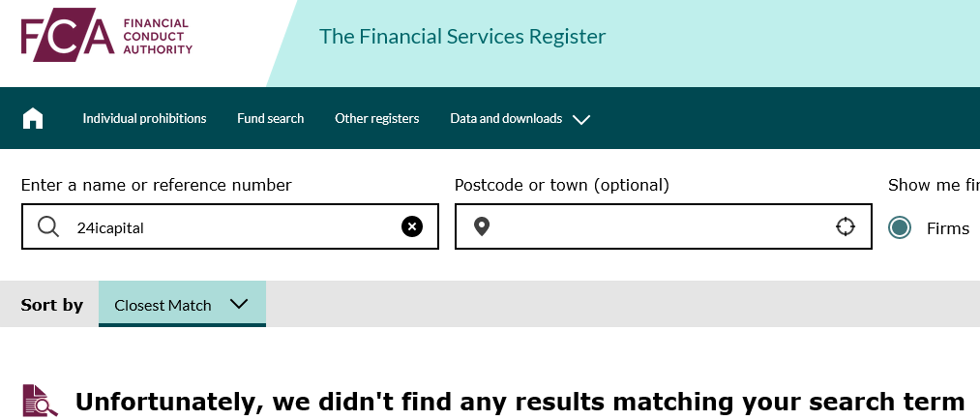Clear the 24icapital search text
The width and height of the screenshot is (980, 420).
tap(412, 226)
